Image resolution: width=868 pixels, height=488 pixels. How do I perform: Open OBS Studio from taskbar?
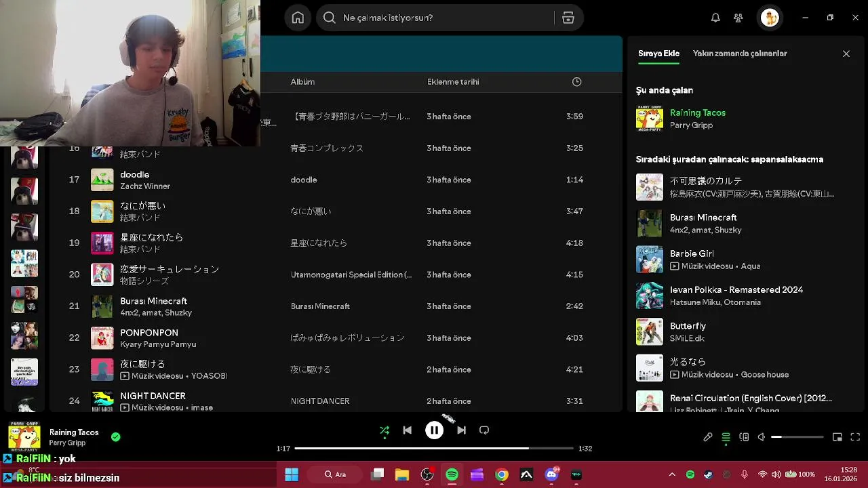(427, 474)
